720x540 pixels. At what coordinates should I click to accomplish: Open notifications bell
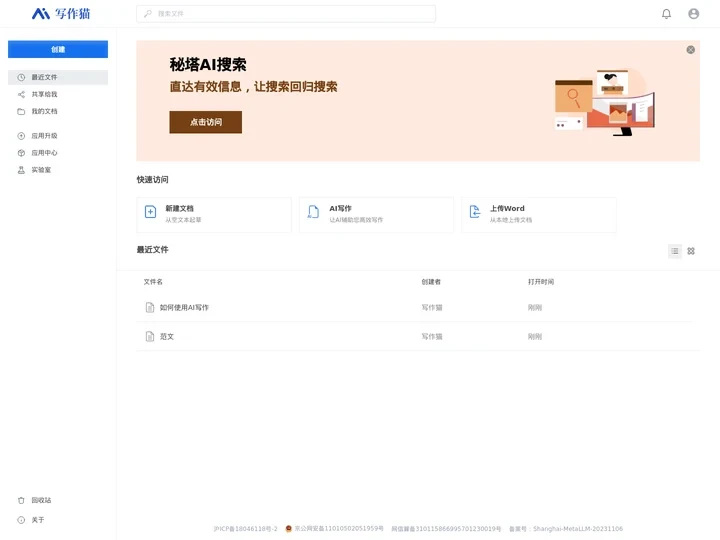pos(666,14)
